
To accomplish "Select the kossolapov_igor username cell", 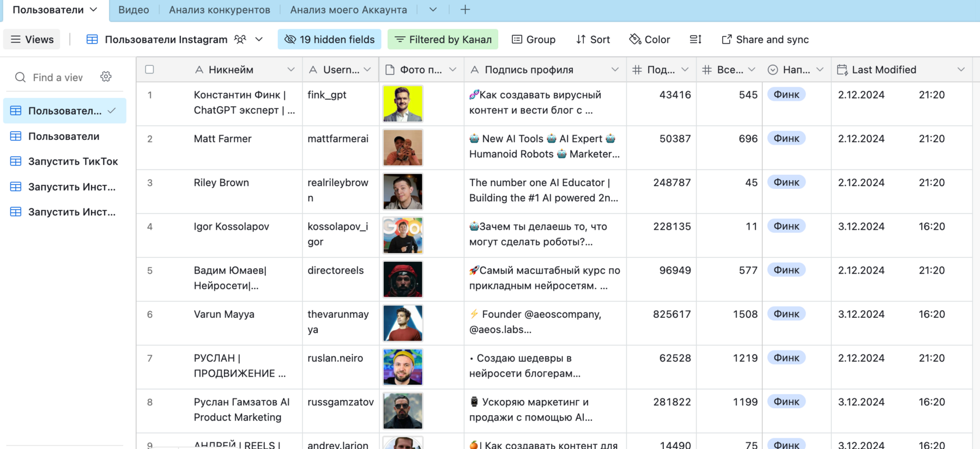I will (341, 235).
